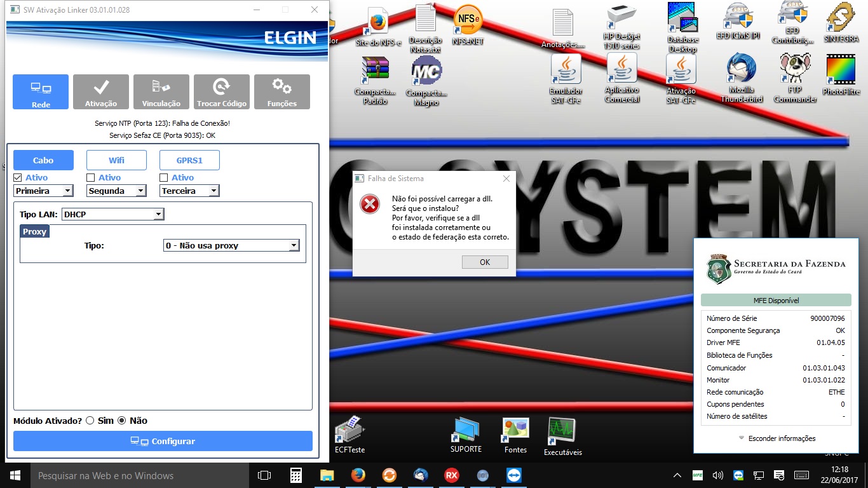The width and height of the screenshot is (868, 488).
Task: Close the Falha de Sistema dialog
Action: (x=506, y=179)
